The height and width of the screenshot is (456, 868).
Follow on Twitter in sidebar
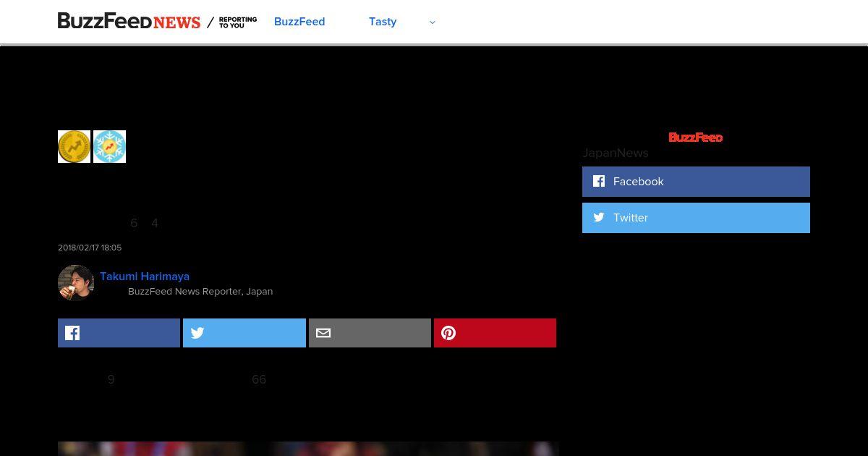[x=696, y=218]
